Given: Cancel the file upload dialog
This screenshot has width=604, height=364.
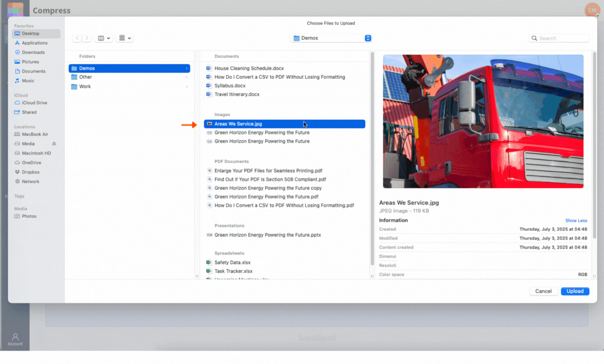Looking at the screenshot, I should pyautogui.click(x=543, y=291).
